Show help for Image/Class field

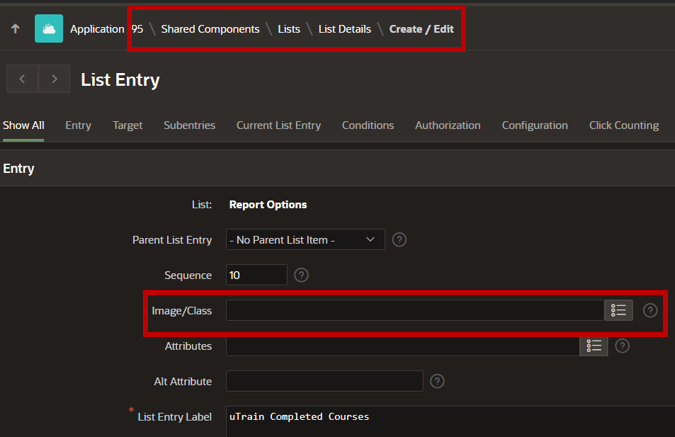pos(650,310)
